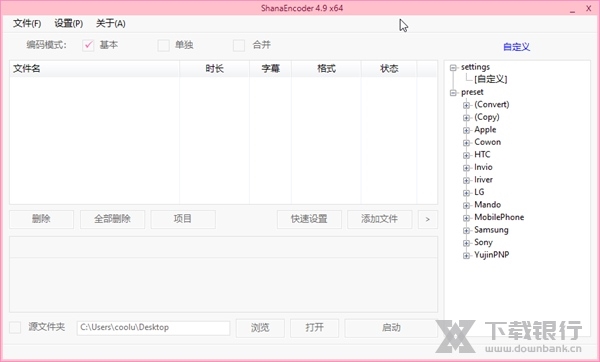Screen dimensions: 600x362
Task: Click the 启动 start button
Action: 391,328
